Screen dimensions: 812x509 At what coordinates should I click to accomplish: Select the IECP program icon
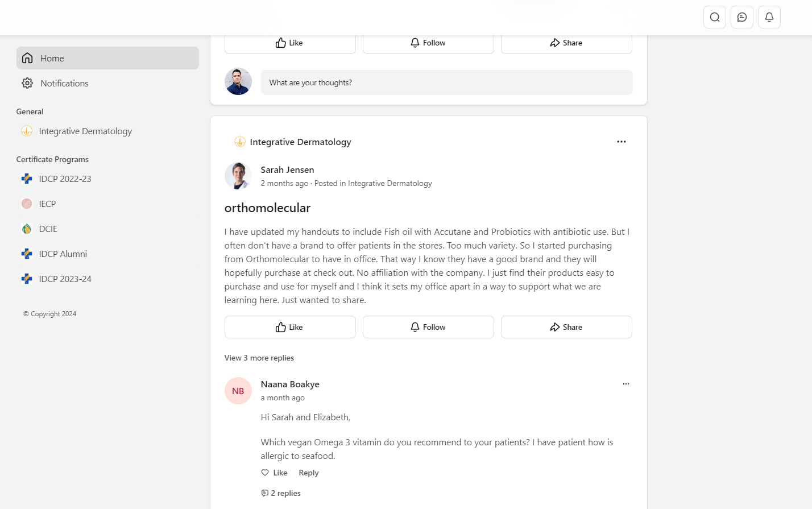[x=27, y=204]
